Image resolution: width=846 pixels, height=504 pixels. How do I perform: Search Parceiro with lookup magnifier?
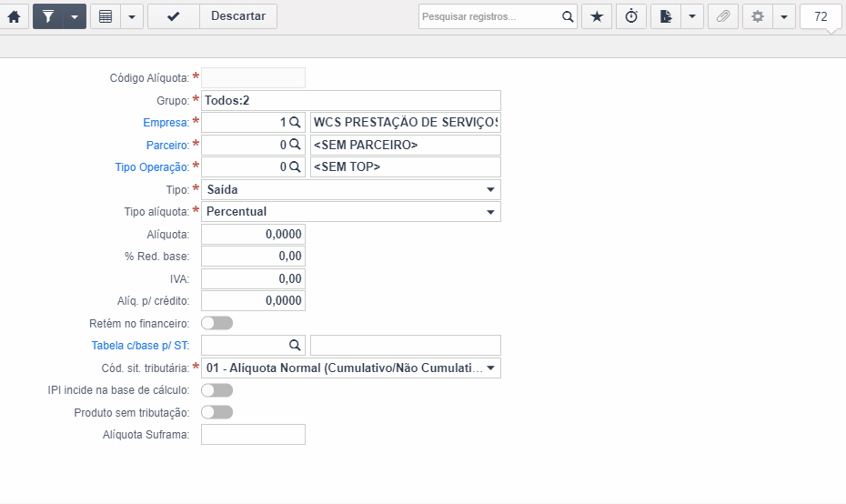pyautogui.click(x=295, y=145)
